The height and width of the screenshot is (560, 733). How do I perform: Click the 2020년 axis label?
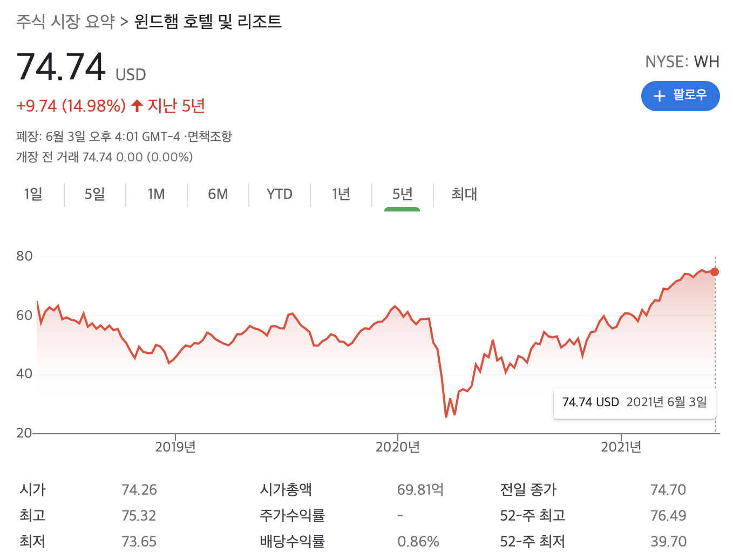coord(397,447)
